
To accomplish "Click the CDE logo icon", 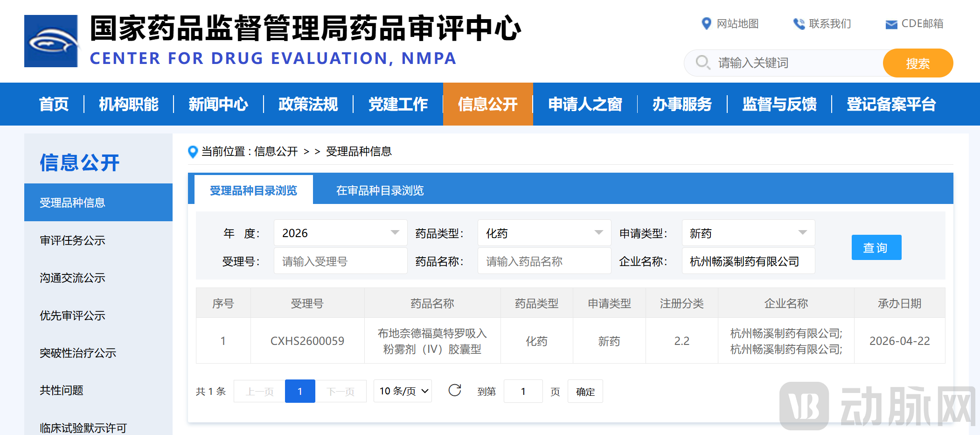I will [51, 41].
